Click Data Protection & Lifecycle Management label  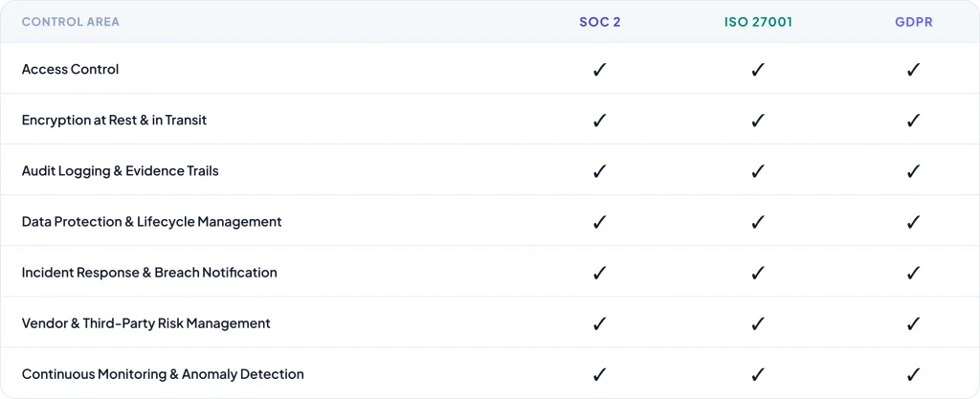click(x=151, y=221)
